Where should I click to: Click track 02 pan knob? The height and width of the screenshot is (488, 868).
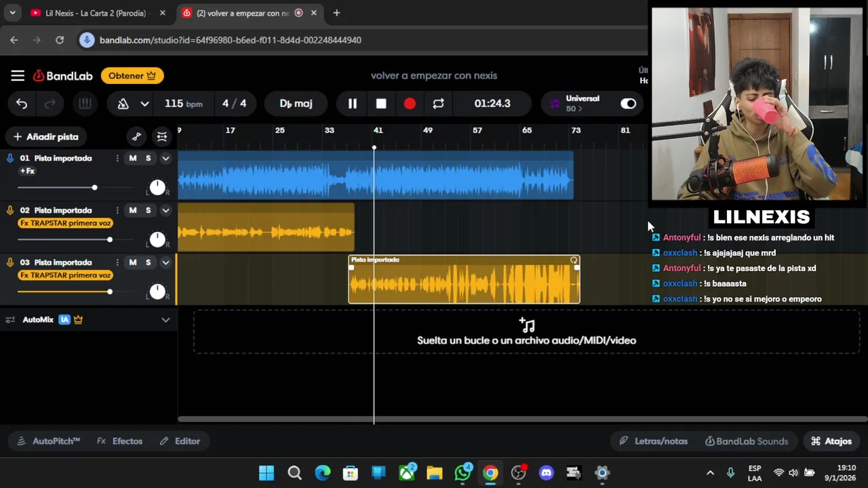157,239
